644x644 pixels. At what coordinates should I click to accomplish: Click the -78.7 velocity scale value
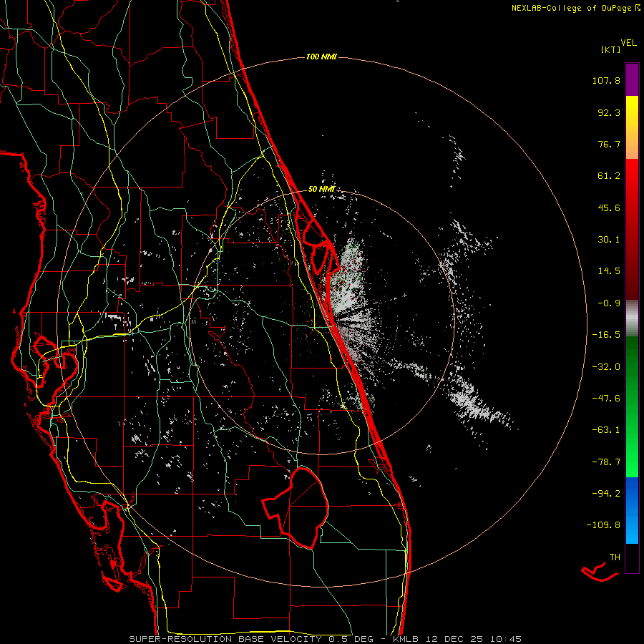pyautogui.click(x=606, y=462)
